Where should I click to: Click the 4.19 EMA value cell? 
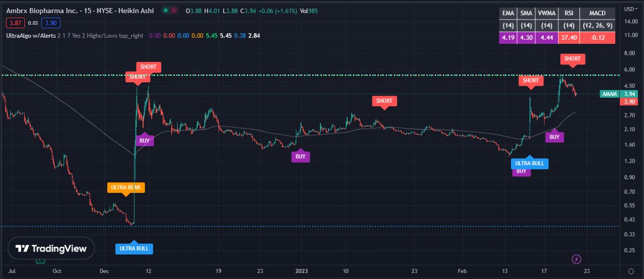[x=507, y=38]
